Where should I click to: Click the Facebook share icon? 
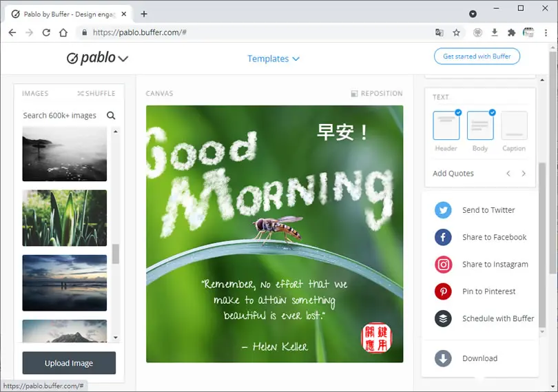(443, 237)
